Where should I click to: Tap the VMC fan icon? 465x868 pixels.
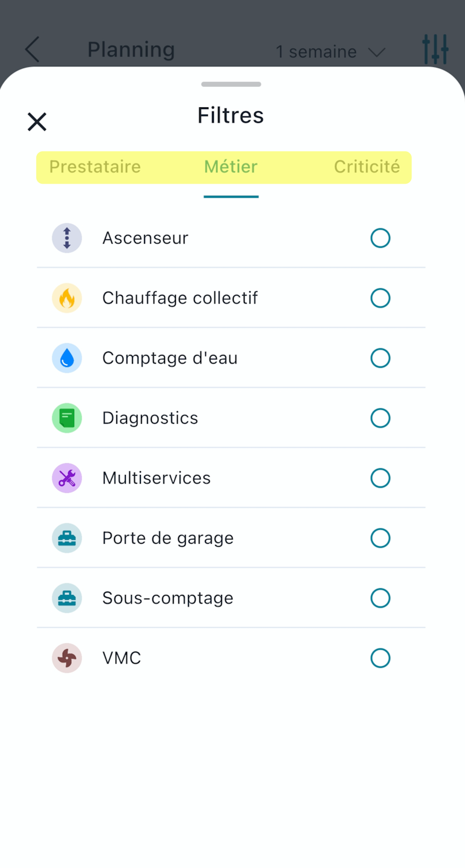click(x=67, y=658)
